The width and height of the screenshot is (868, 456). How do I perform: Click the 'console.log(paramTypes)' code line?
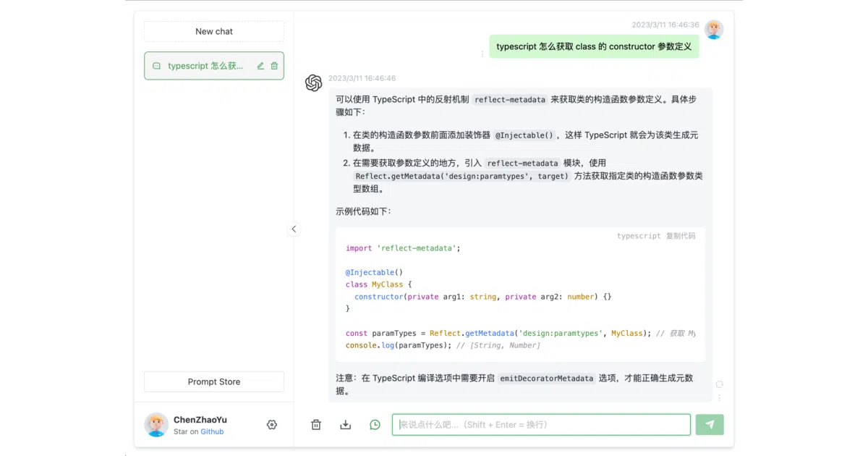443,345
